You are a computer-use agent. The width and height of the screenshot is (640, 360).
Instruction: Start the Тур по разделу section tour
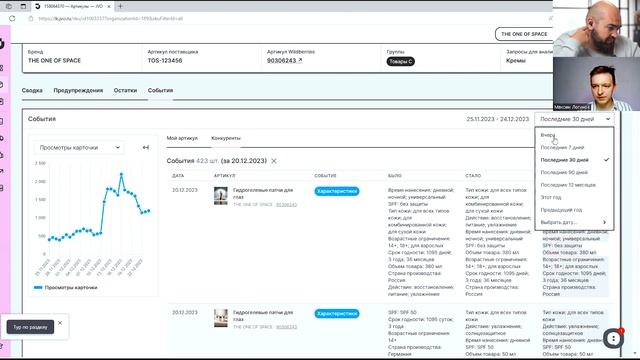[x=30, y=327]
